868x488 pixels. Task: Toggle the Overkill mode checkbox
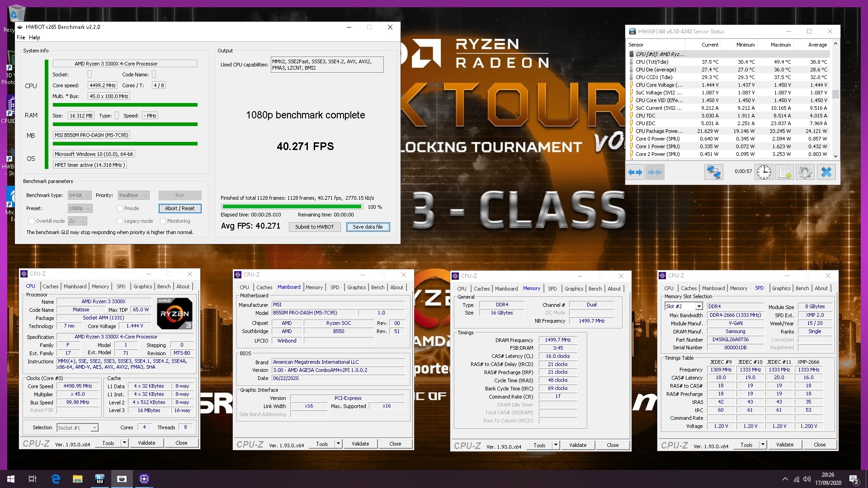point(31,221)
